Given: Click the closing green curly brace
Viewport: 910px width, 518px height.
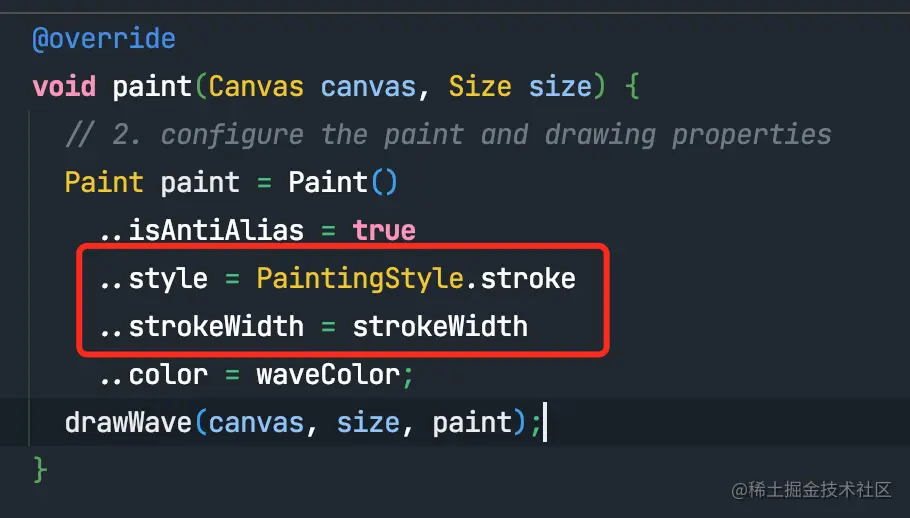Looking at the screenshot, I should point(39,470).
